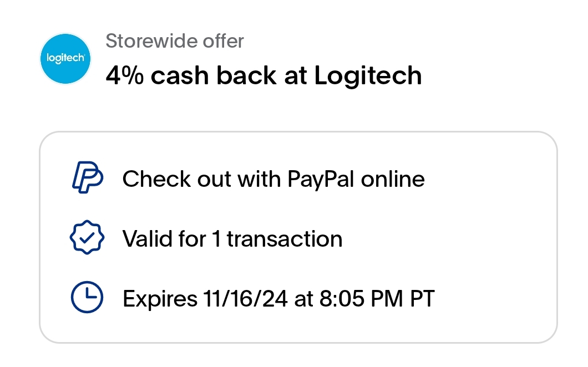Image resolution: width=588 pixels, height=367 pixels.
Task: Click the verified checkmark badge icon
Action: click(87, 239)
